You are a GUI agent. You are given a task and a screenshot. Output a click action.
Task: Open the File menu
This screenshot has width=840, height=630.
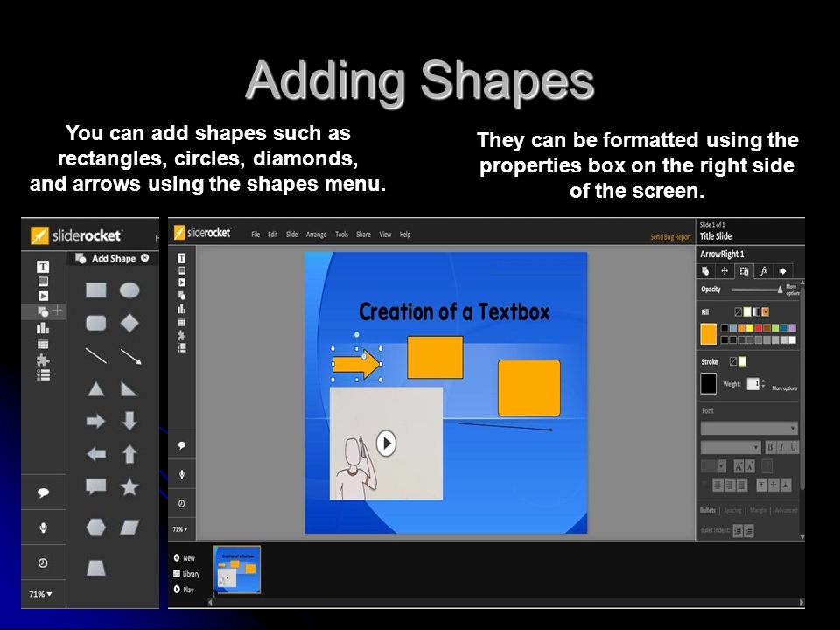tap(255, 234)
